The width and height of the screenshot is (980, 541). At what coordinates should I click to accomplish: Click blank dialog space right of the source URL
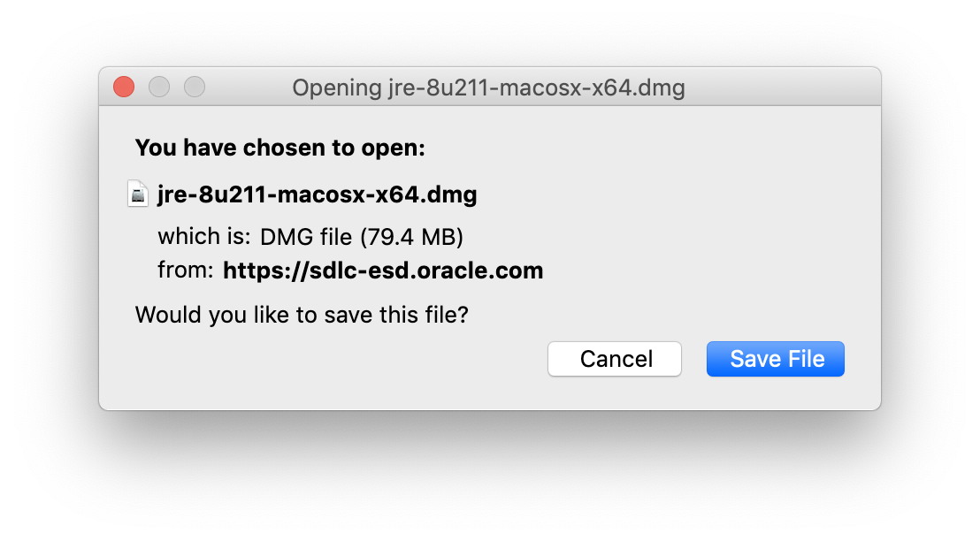coord(708,270)
